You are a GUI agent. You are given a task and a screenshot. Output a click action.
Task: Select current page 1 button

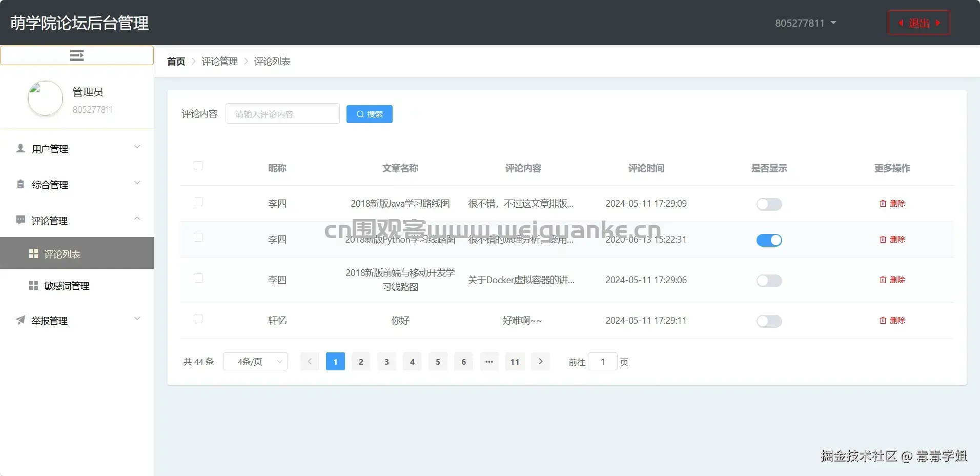[x=335, y=362]
